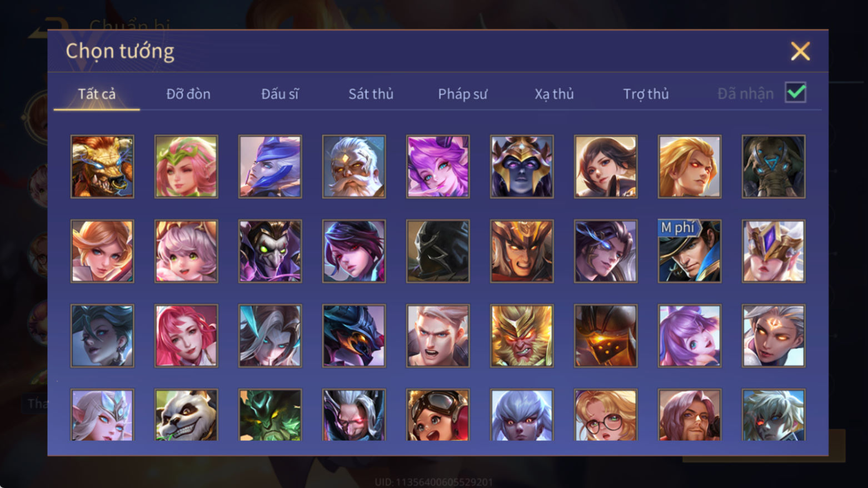This screenshot has height=488, width=868.
Task: Show the Sát thủ hero category
Action: 371,94
